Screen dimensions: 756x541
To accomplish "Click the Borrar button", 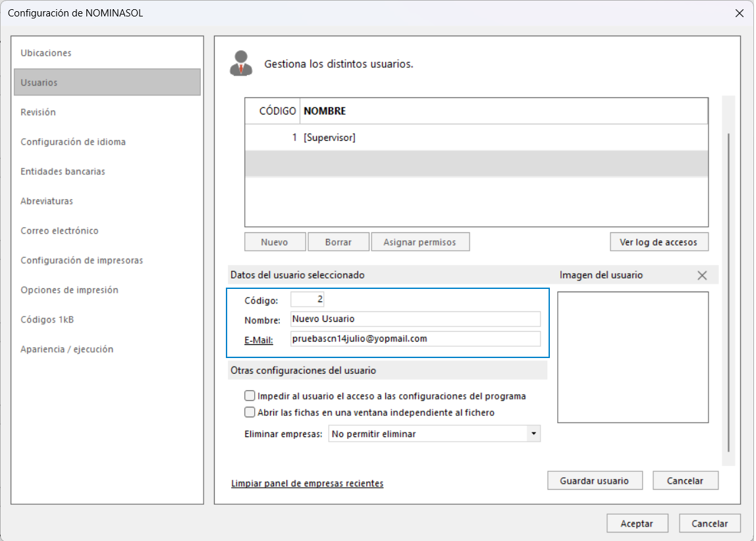I will [338, 242].
